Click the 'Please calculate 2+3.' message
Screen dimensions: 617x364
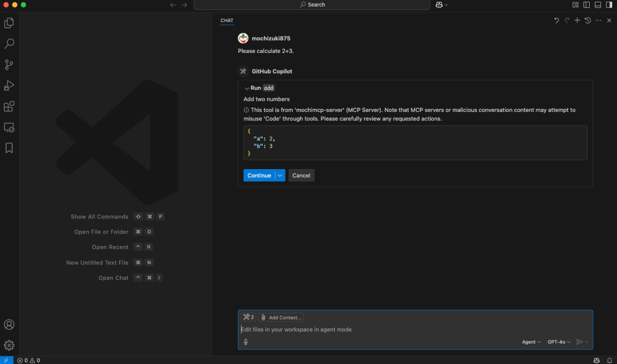(x=266, y=51)
